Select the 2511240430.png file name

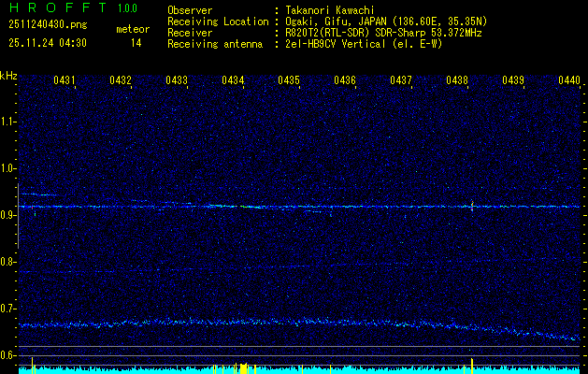pos(47,25)
